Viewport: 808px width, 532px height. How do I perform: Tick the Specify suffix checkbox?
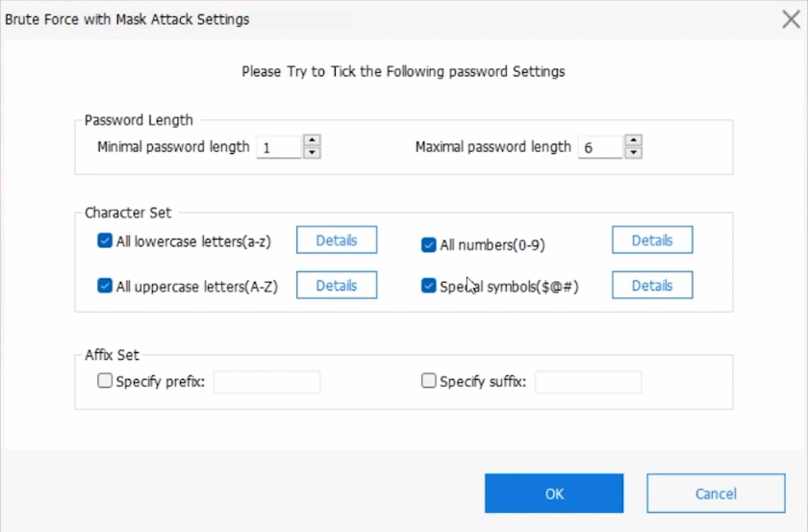[429, 381]
